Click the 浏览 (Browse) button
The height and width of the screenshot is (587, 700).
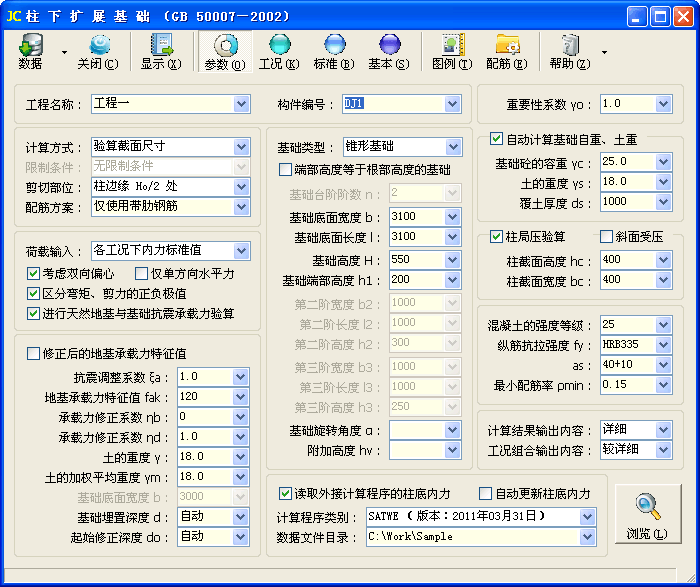(647, 516)
